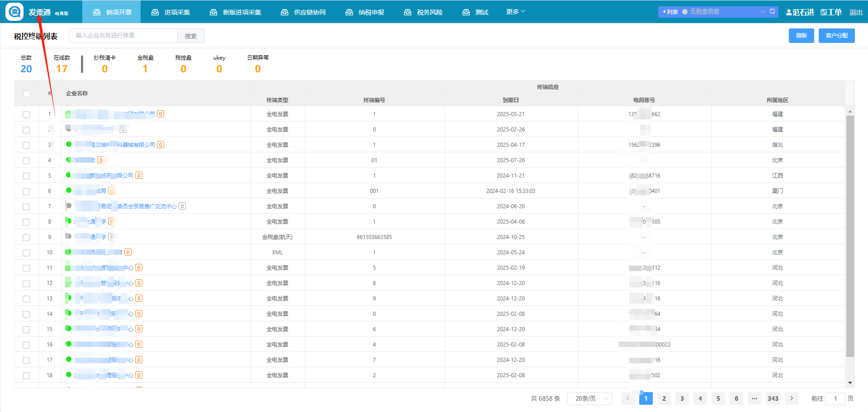The image size is (868, 412).
Task: Expand the 无税盘信息 selector dropdown
Action: tap(763, 12)
